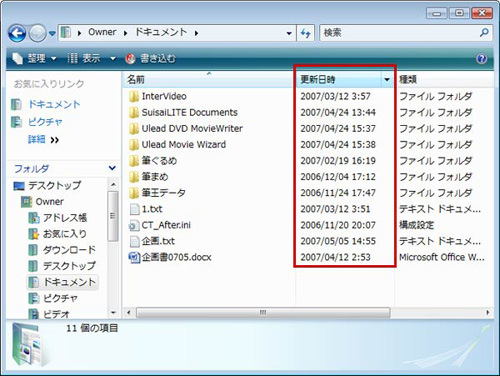Click the address bar folder icon
The height and width of the screenshot is (376, 500).
(66, 32)
